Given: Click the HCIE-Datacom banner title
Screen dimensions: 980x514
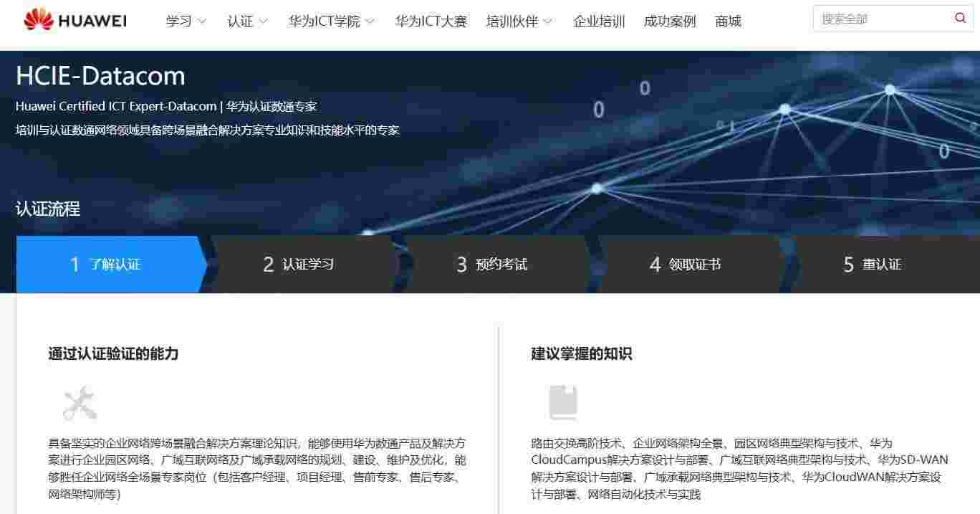Looking at the screenshot, I should click(x=100, y=76).
